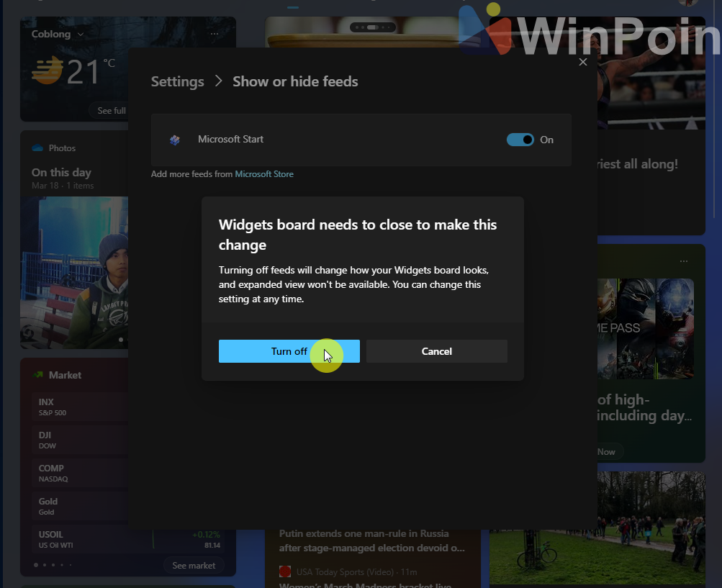Open Game Pass widget more options ellipsis
722x588 pixels.
[x=683, y=261]
